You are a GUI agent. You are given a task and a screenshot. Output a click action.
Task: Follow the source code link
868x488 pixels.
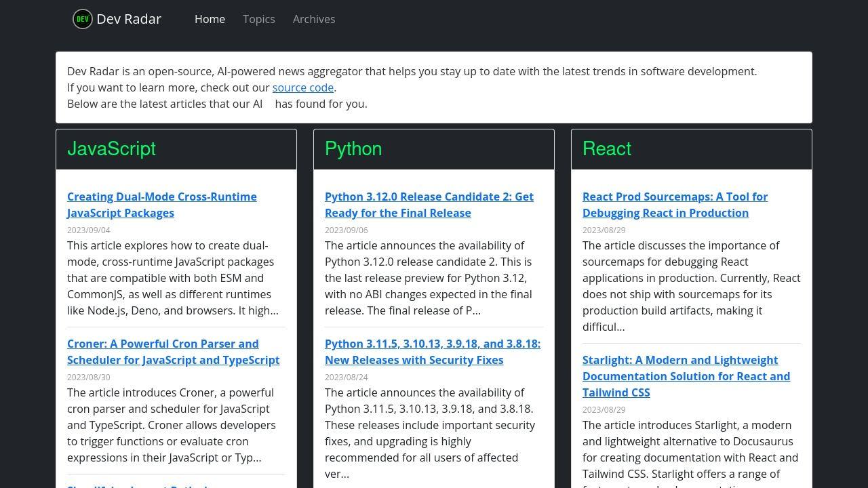pyautogui.click(x=303, y=87)
